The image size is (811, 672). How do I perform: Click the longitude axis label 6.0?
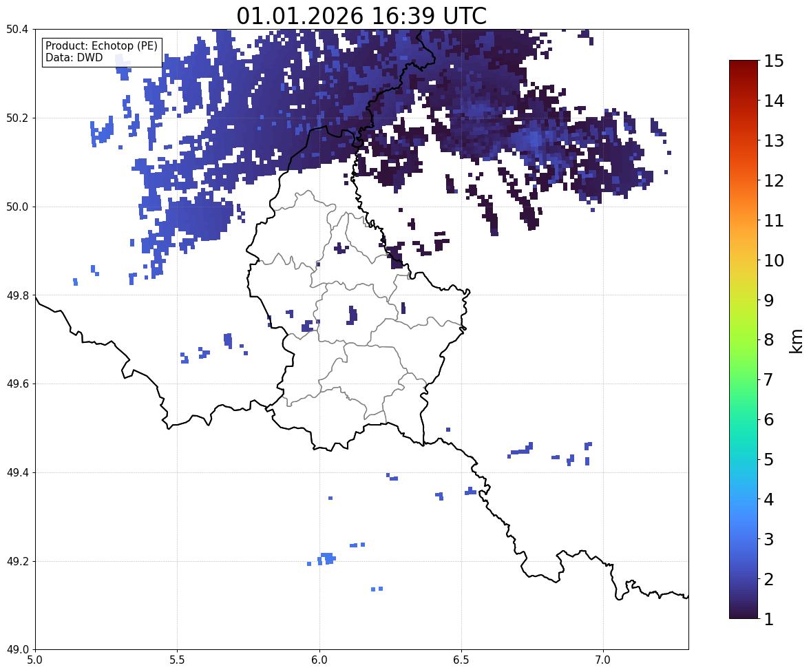[x=319, y=660]
